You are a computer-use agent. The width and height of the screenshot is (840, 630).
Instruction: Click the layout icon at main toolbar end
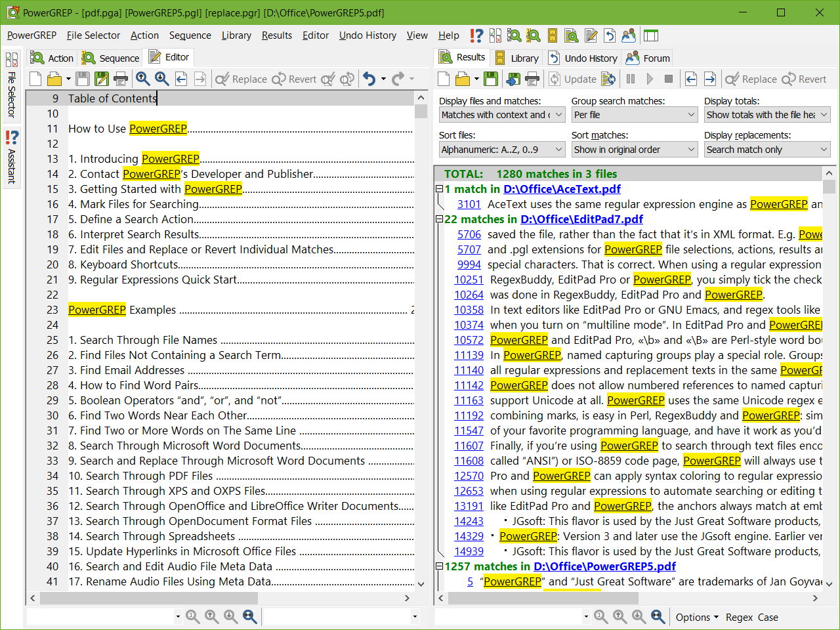(651, 35)
